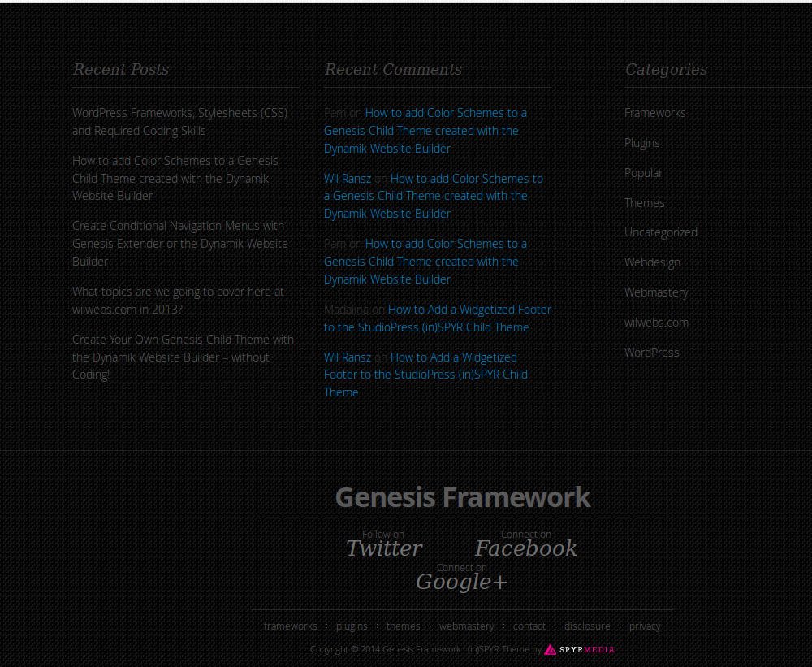Go to themes in footer menu
812x667 pixels.
click(403, 626)
